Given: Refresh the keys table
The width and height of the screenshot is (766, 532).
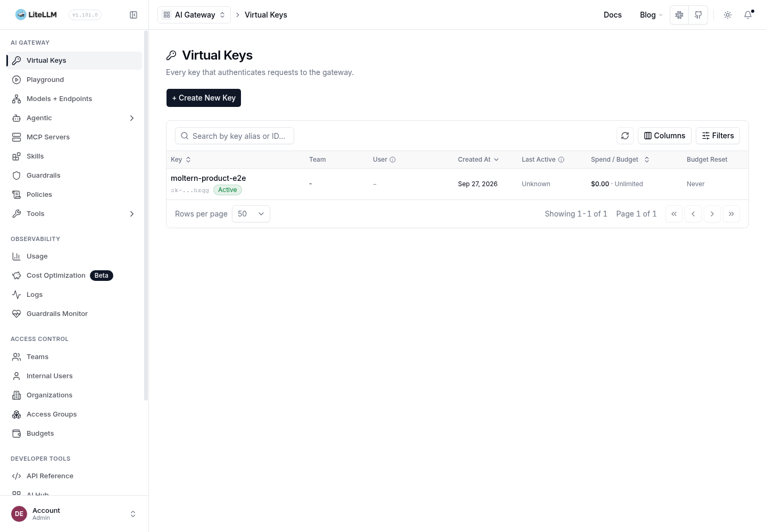Looking at the screenshot, I should [625, 136].
